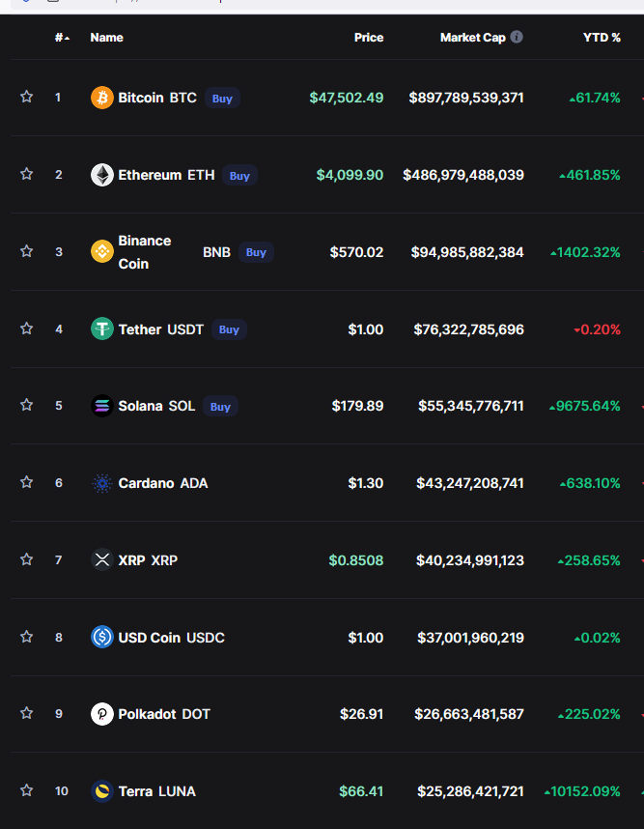Toggle the Polkadot watchlist star
Screen dimensions: 644x829
pos(26,713)
